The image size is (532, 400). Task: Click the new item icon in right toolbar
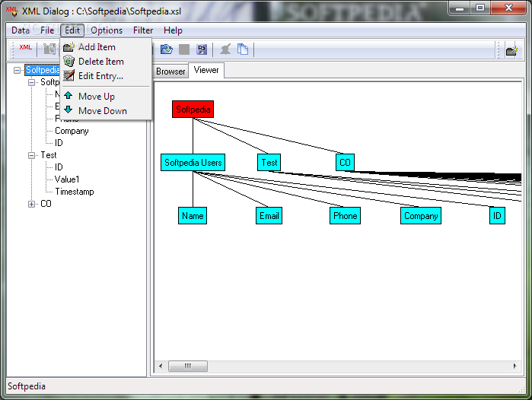(511, 51)
